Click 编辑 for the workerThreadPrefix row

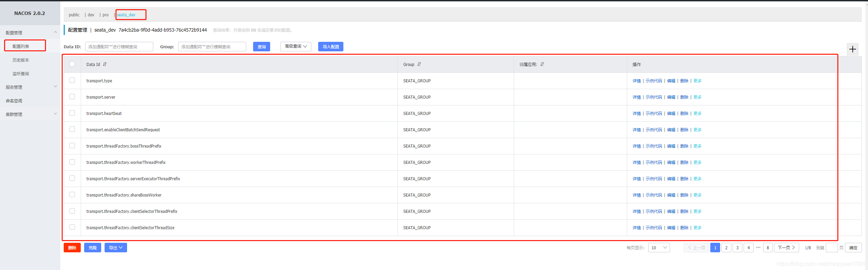point(671,163)
